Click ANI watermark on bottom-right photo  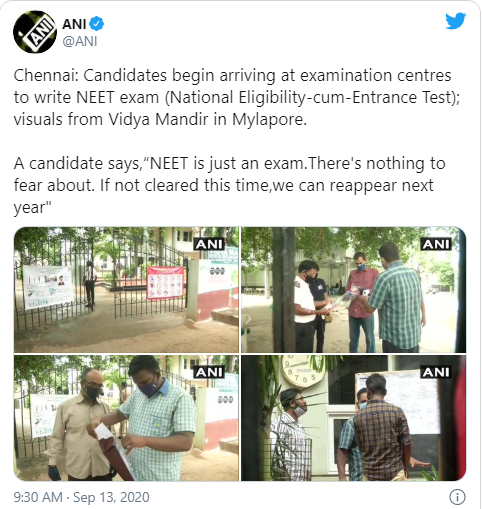(436, 372)
